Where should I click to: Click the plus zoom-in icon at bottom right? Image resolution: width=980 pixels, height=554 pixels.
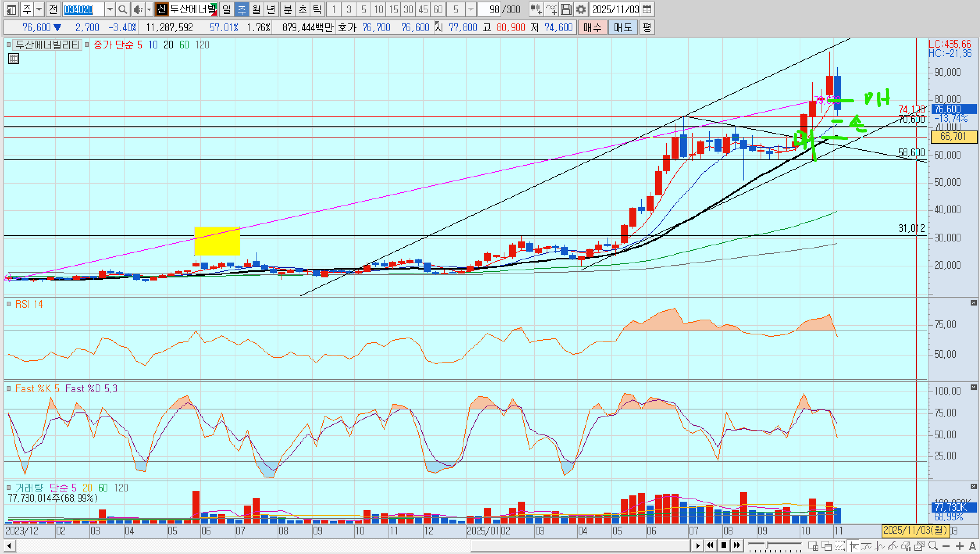pos(960,545)
